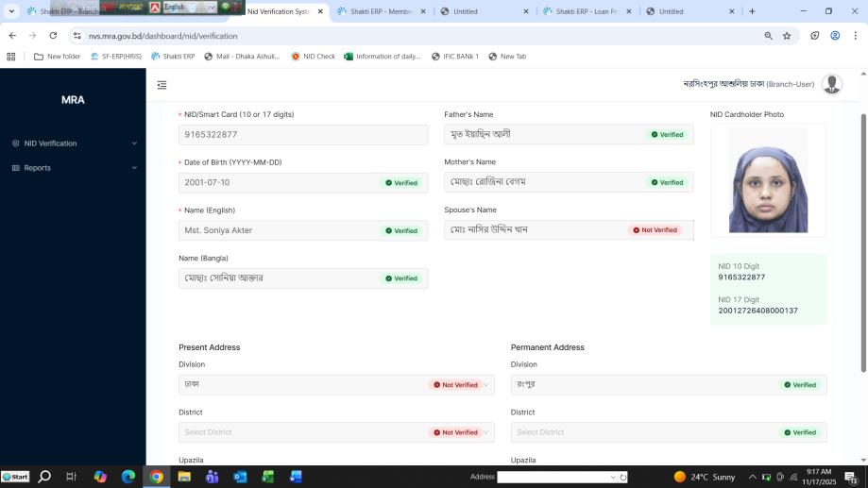Open the Permanent Address District dropdown
Screen dimensions: 868x488
[668, 432]
